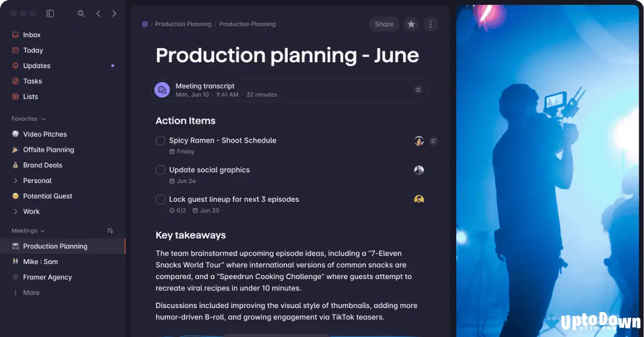Star this document using the star icon
644x337 pixels.
click(x=411, y=24)
